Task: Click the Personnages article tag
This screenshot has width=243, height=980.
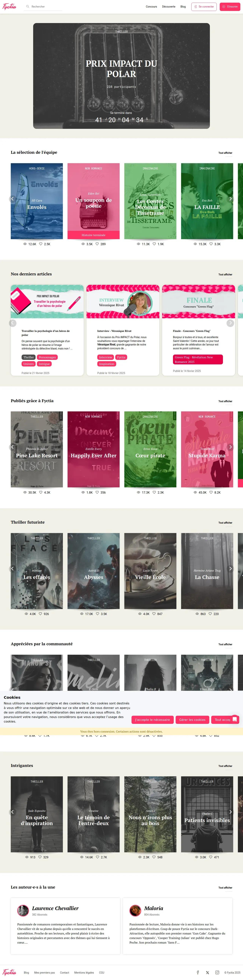Action: click(x=47, y=357)
